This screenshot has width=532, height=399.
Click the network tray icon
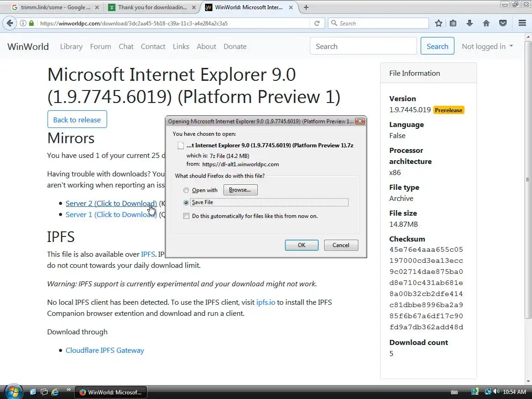click(488, 392)
